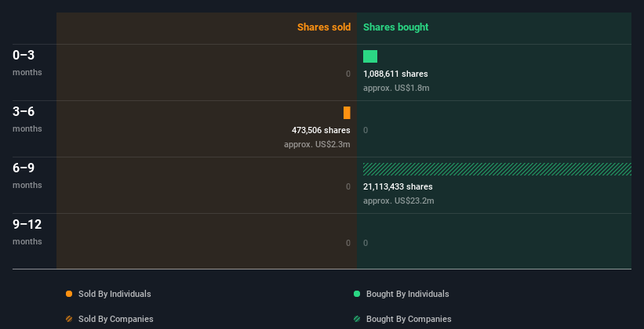Select the orange bar for 3–6 months
Viewport: 644px width, 329px height.
[347, 113]
